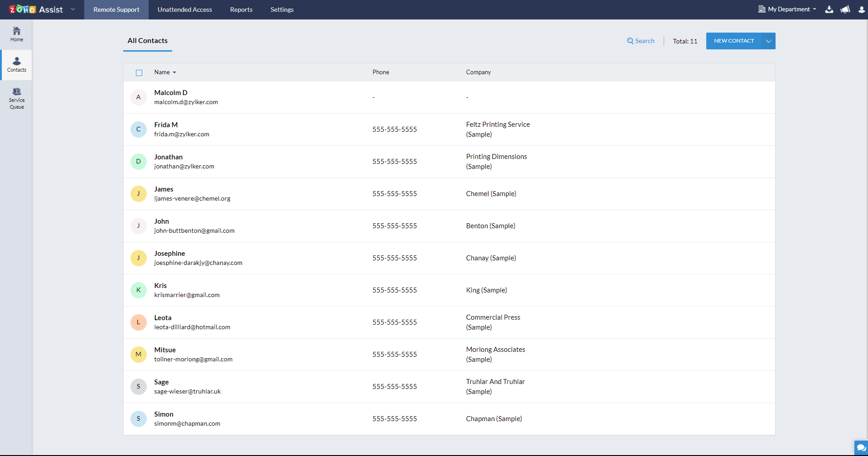Open Josephine's email link joesphine-darakjy@chanay.com
Screen dimensions: 868x456
[198, 263]
